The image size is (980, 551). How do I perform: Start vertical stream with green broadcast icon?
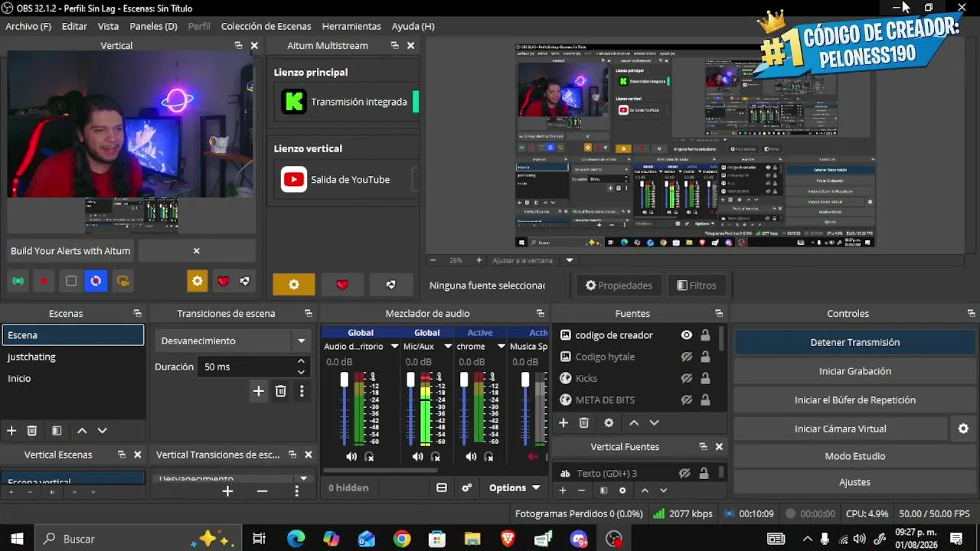pos(18,281)
